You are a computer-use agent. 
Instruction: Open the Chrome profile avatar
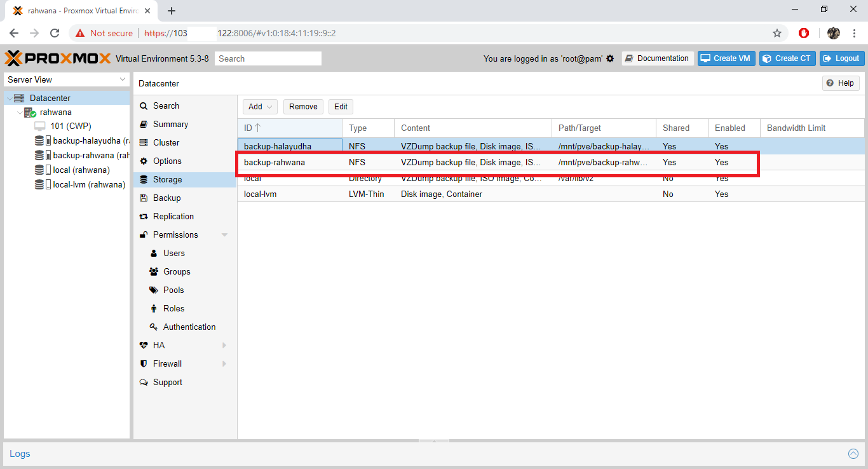tap(834, 33)
